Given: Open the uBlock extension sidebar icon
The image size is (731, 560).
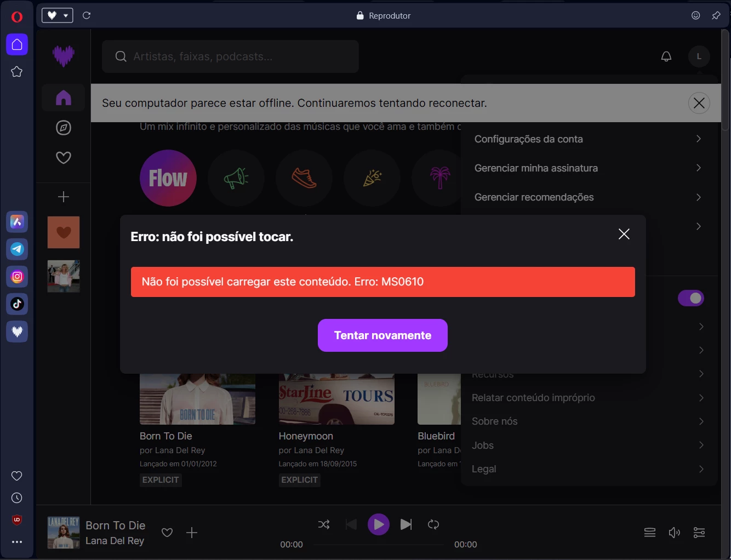Looking at the screenshot, I should pyautogui.click(x=17, y=520).
